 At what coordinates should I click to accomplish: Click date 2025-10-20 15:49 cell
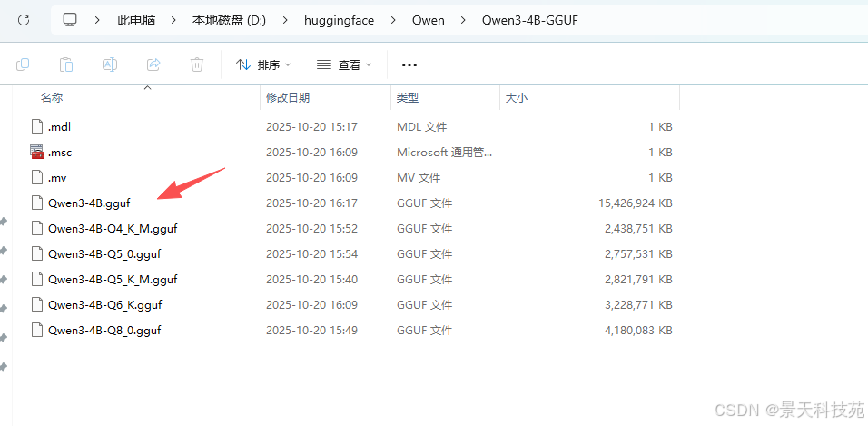tap(311, 331)
